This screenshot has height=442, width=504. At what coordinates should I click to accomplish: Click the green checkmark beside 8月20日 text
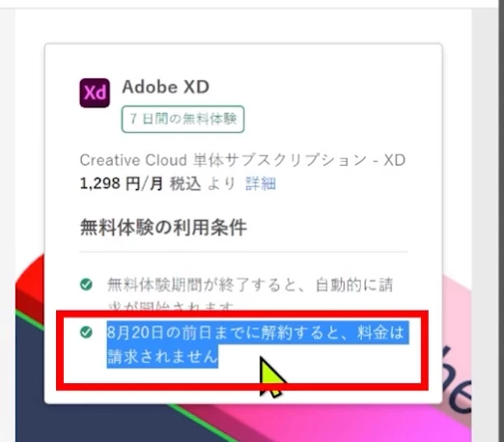pos(86,332)
